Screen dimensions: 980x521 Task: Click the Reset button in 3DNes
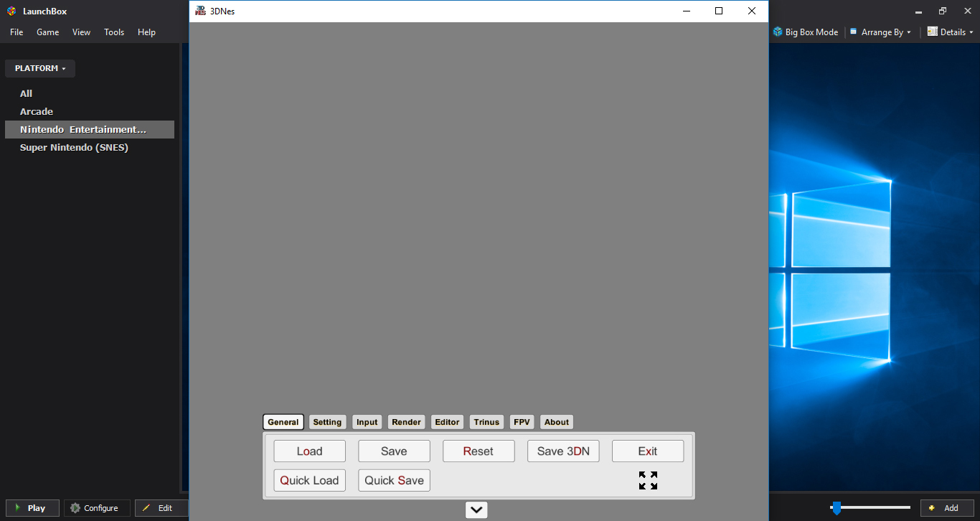pos(479,451)
